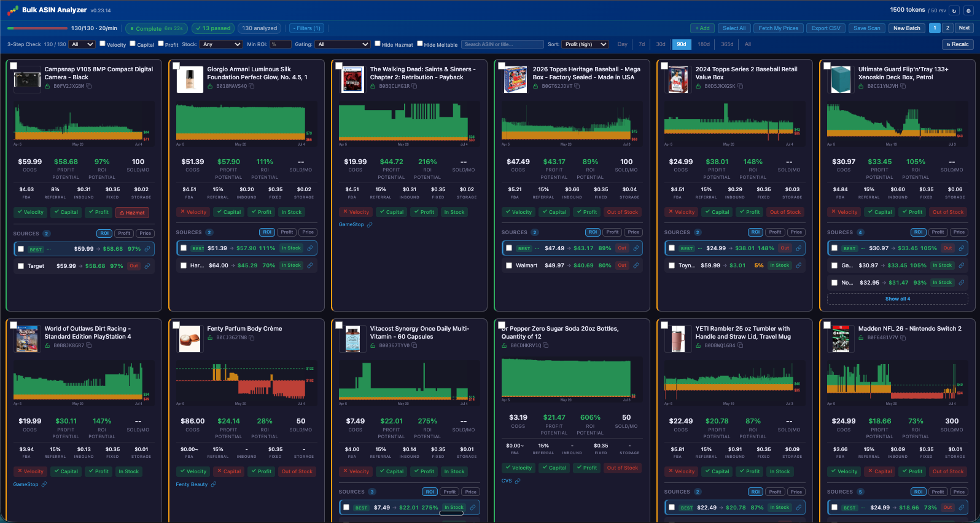This screenshot has width=980, height=523.
Task: Open the Gating All dropdown
Action: coord(343,44)
